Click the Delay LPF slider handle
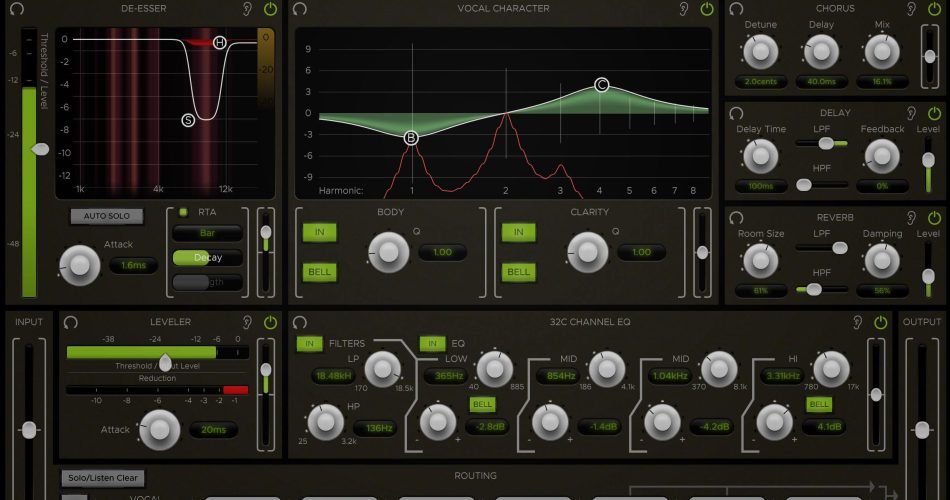Image resolution: width=950 pixels, height=500 pixels. tap(826, 143)
